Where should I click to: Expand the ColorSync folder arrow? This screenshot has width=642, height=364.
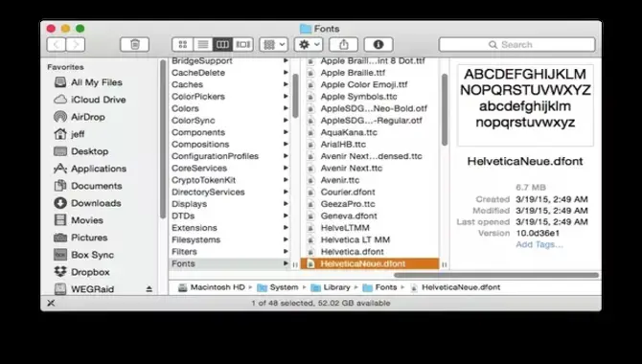click(x=286, y=120)
